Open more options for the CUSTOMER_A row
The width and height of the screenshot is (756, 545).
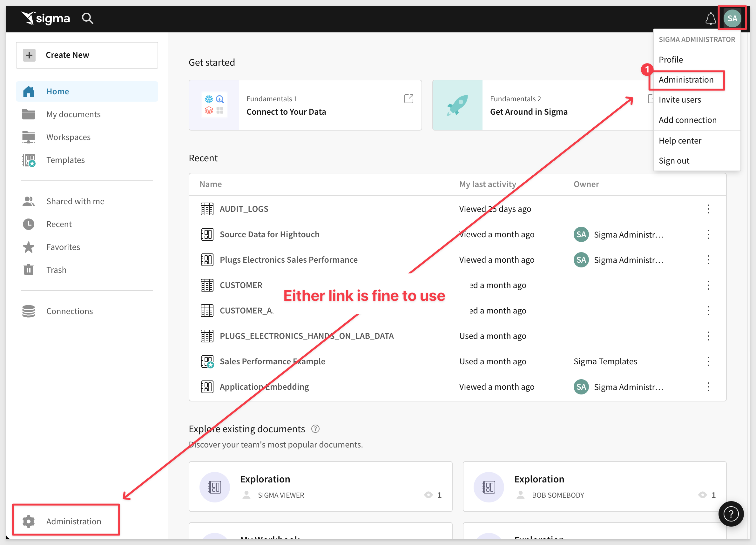(708, 311)
